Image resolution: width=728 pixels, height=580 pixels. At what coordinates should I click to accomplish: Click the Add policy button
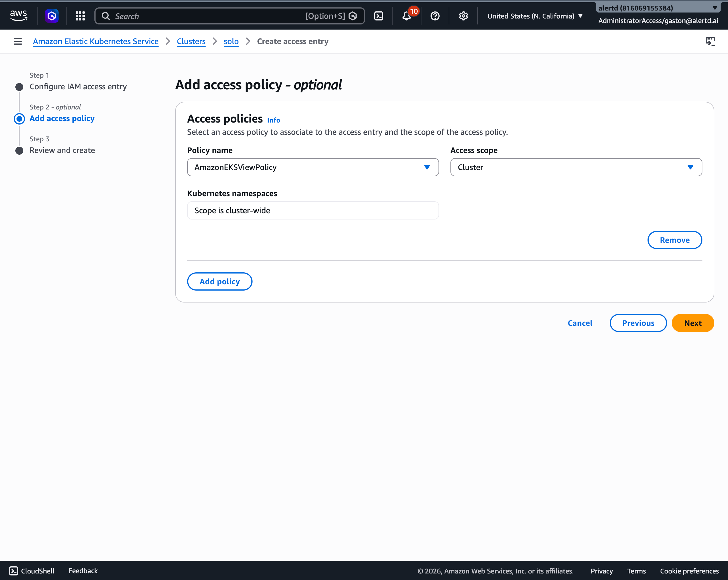220,281
